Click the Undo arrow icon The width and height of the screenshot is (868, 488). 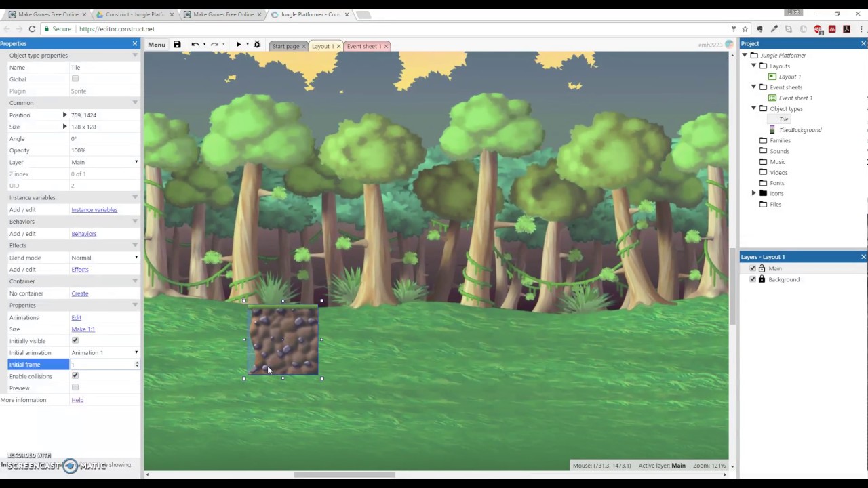tap(195, 45)
